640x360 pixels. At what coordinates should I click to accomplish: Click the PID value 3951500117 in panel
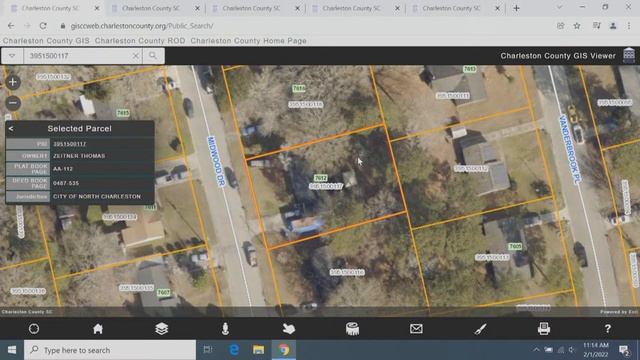point(70,144)
